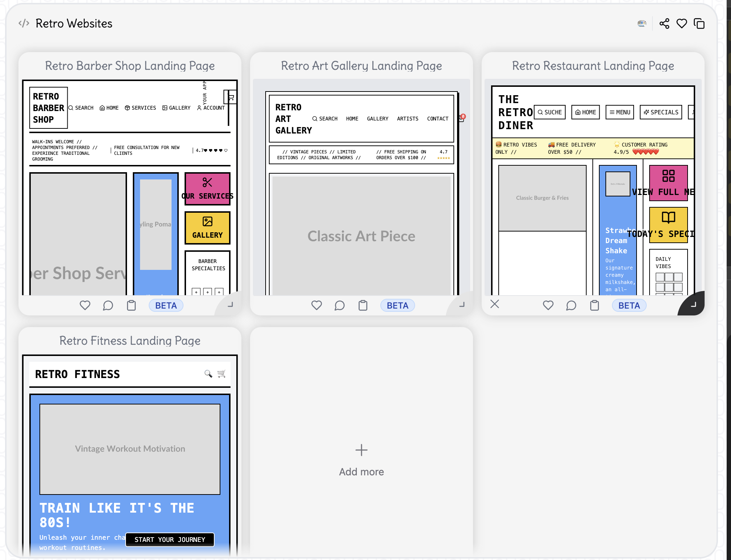Favorite the Retro Websites collection heart
Image resolution: width=731 pixels, height=560 pixels.
click(681, 24)
